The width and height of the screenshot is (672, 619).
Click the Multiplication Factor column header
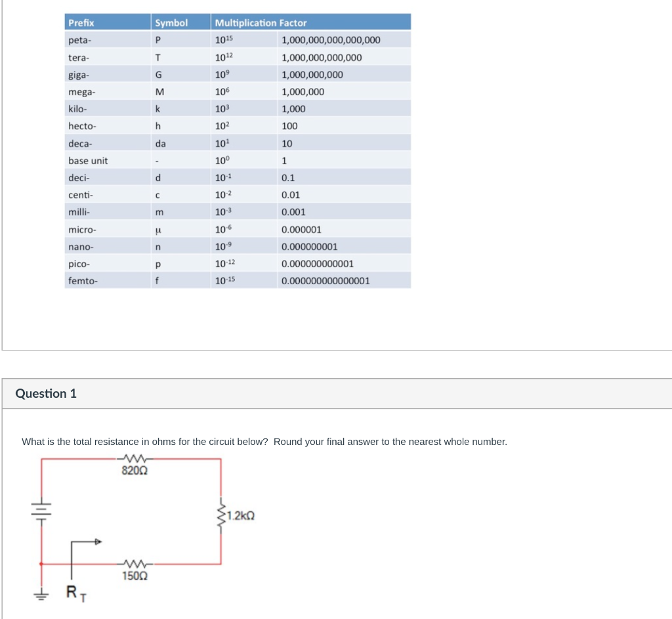click(261, 22)
